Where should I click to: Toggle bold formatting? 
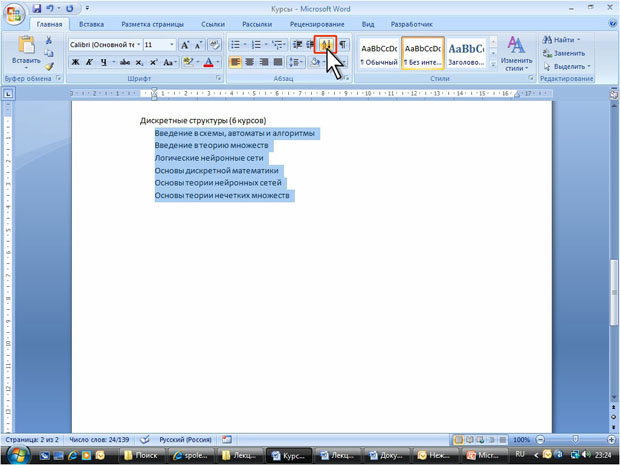75,62
